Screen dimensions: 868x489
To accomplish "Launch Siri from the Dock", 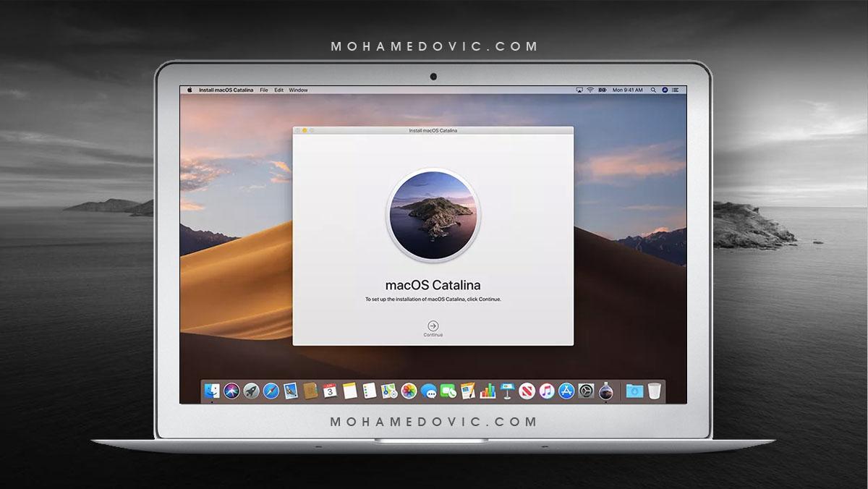I will (231, 391).
